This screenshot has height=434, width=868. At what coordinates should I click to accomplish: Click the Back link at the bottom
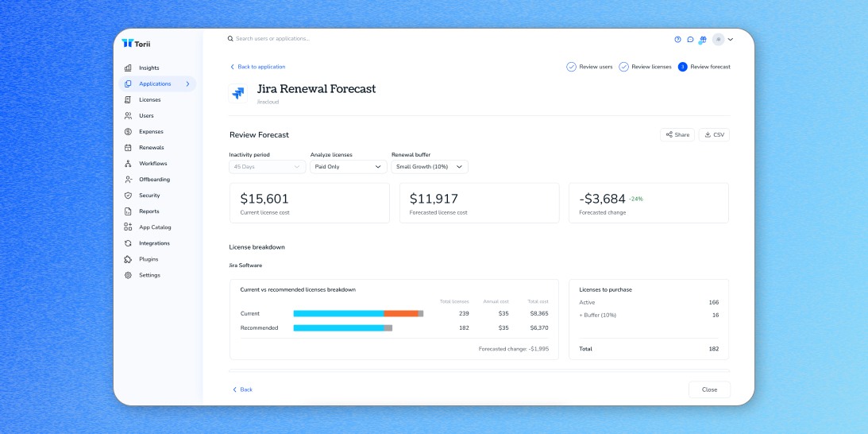(242, 389)
